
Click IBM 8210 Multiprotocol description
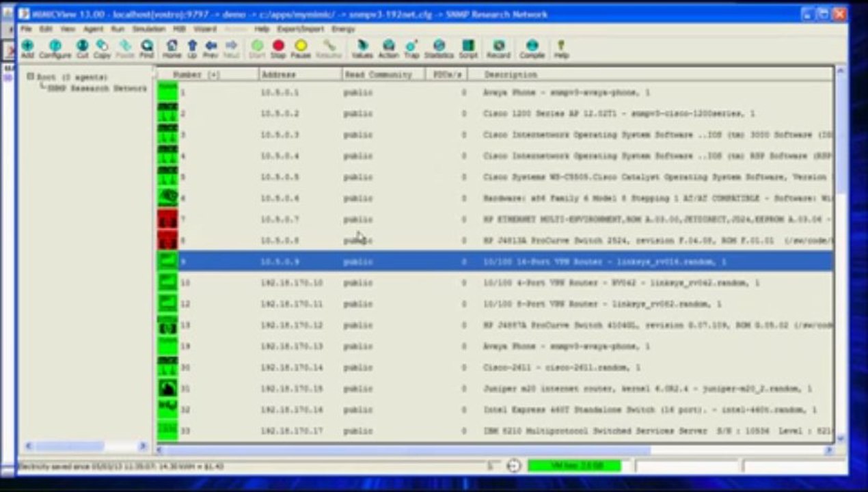pyautogui.click(x=657, y=431)
